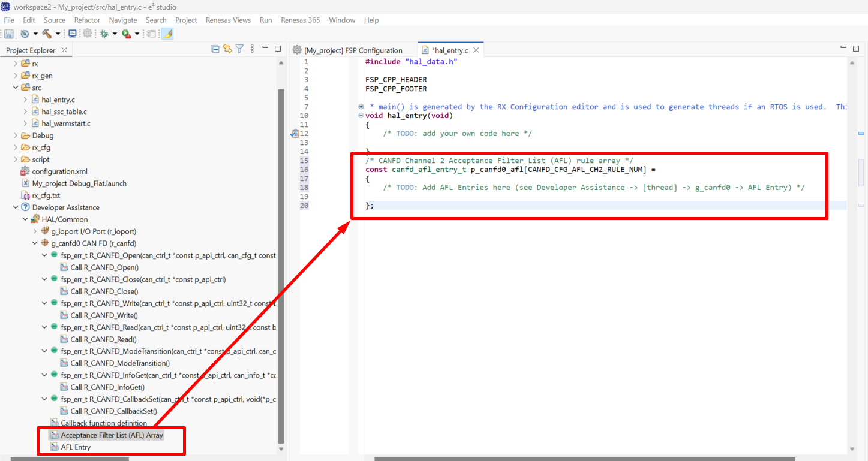Screen dimensions: 868x461
Task: Click the Run with toolbox icon
Action: (x=126, y=34)
